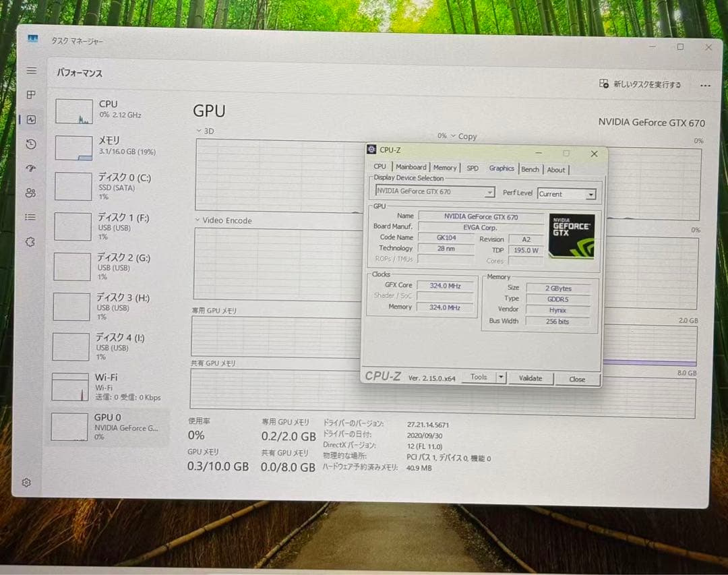Open the App history page
Image resolution: width=728 pixels, height=575 pixels.
[x=31, y=144]
